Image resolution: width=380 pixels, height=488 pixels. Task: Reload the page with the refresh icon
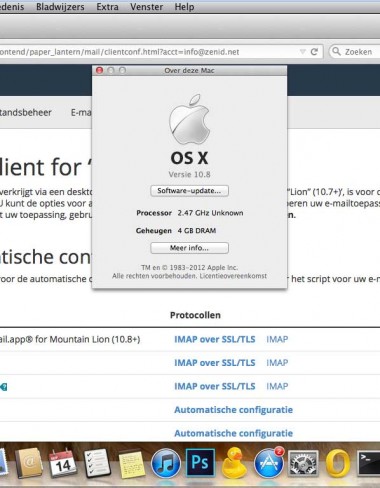tap(314, 52)
